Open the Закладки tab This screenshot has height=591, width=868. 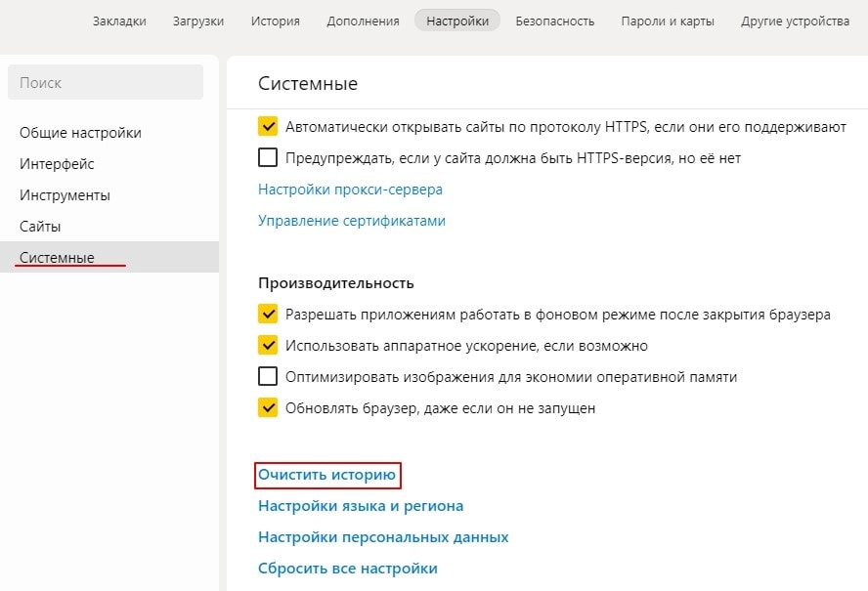[119, 21]
